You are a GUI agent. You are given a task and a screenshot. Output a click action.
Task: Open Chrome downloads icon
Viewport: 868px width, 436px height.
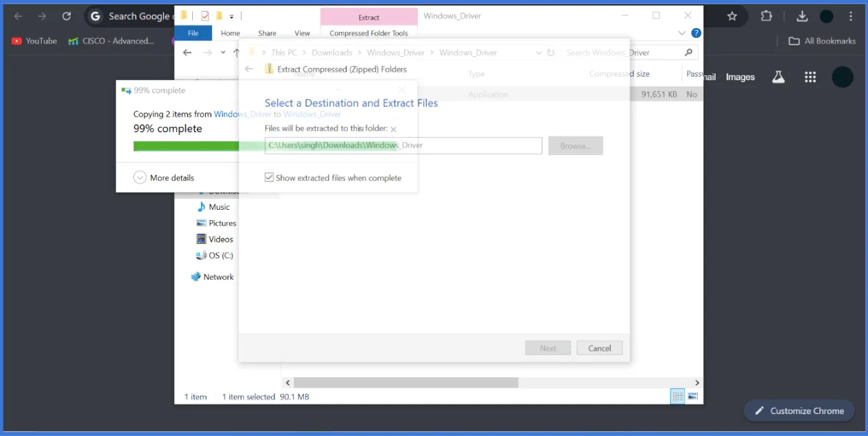802,16
